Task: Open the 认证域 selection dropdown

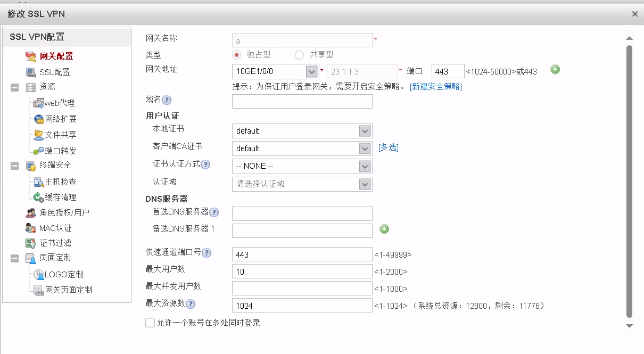Action: tap(365, 184)
